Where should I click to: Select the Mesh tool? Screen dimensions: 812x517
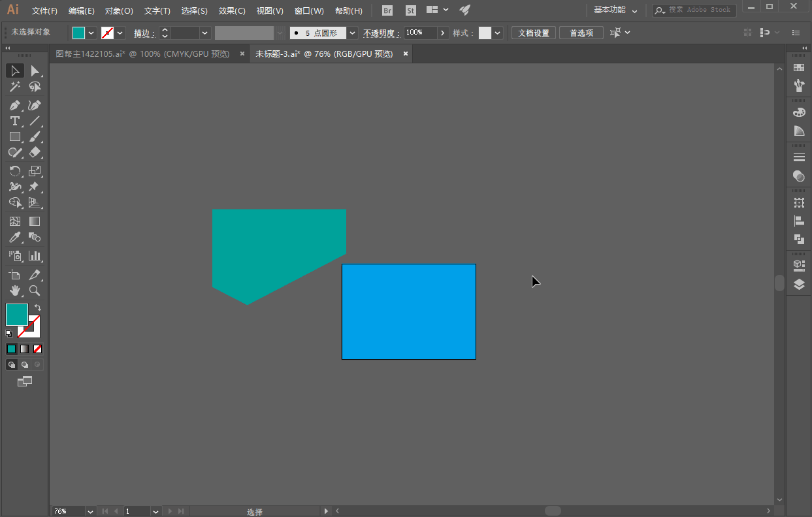click(x=15, y=221)
